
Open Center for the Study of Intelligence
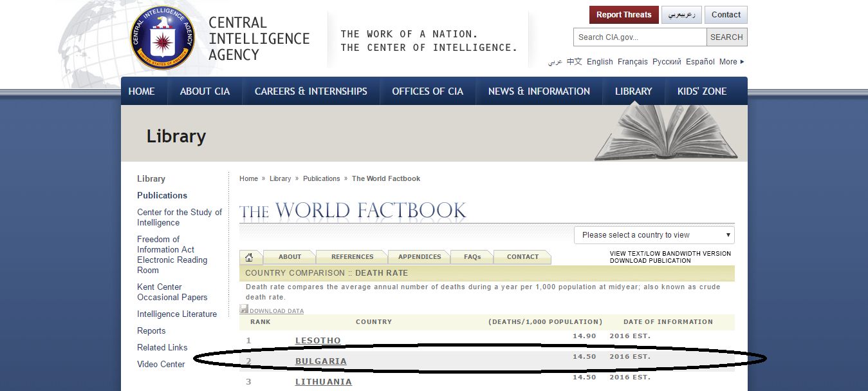coord(180,218)
